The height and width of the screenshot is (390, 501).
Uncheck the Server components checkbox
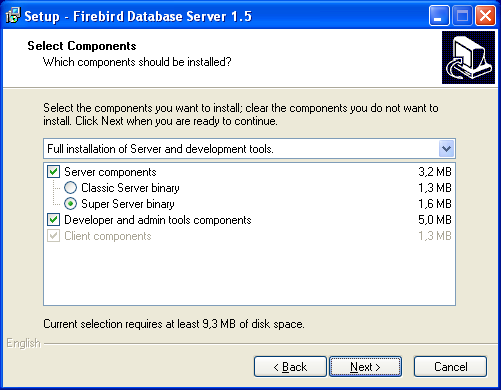(x=54, y=172)
